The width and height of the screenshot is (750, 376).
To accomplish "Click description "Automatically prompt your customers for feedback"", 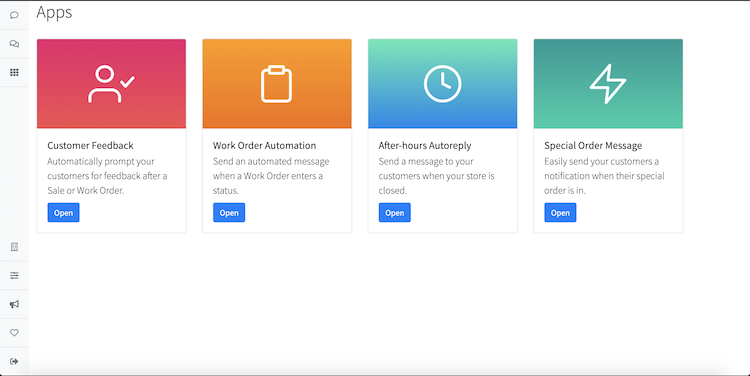I will coord(107,176).
